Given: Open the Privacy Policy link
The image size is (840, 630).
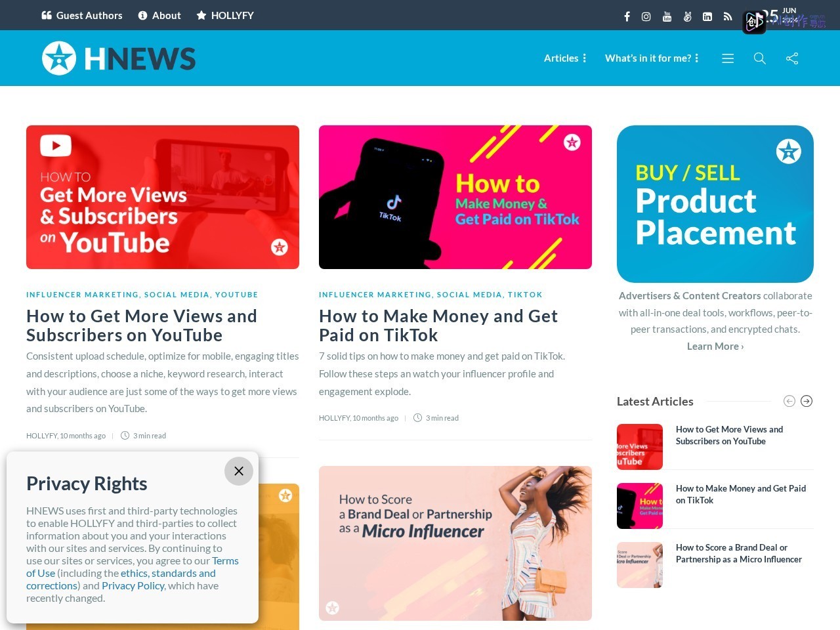Looking at the screenshot, I should pyautogui.click(x=133, y=585).
